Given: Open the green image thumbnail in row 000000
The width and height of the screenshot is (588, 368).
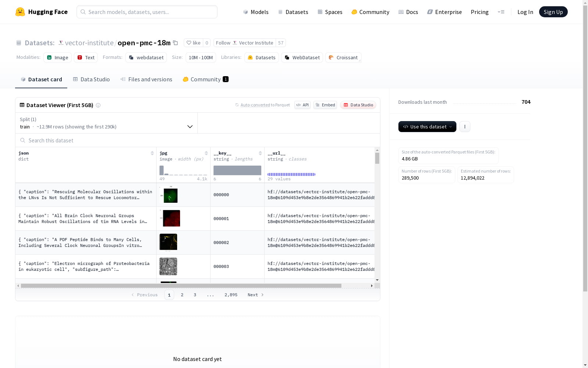Looking at the screenshot, I should (170, 195).
